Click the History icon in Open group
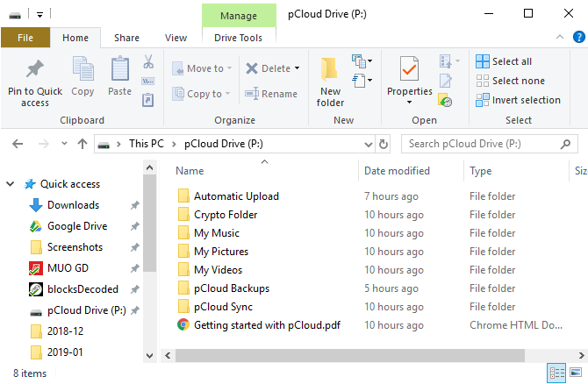 pos(445,100)
